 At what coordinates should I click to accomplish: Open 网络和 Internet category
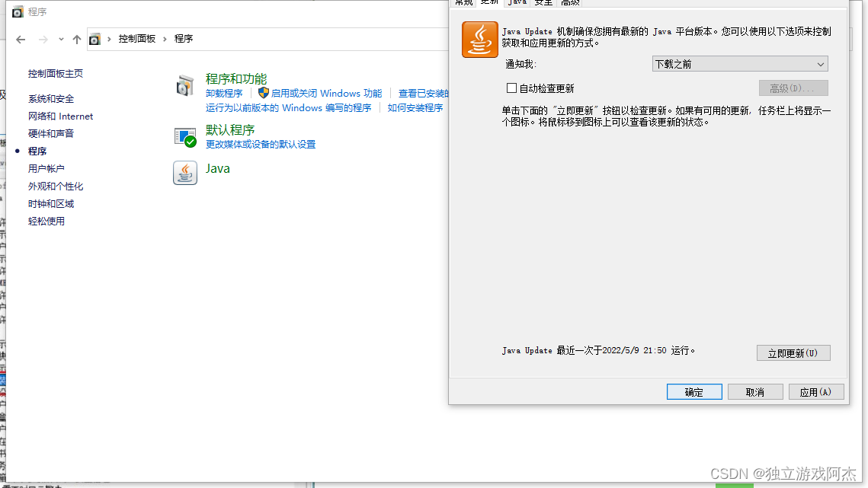[x=61, y=116]
